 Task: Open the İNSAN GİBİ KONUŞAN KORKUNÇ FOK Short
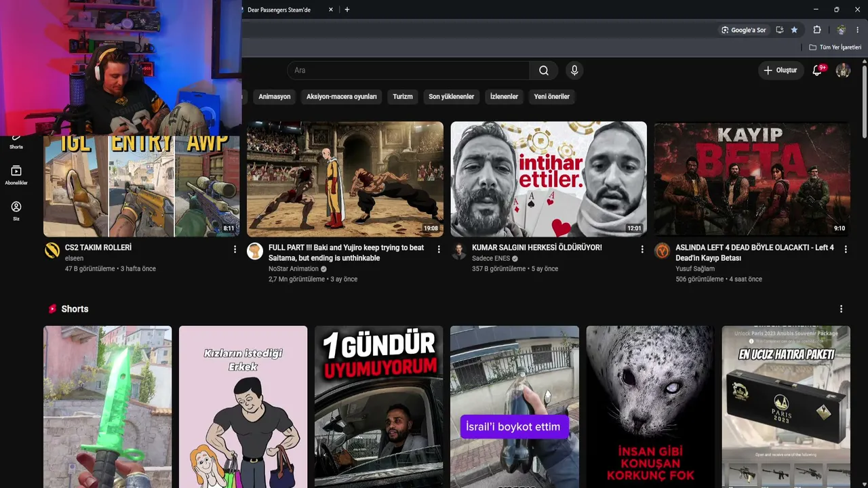pos(650,407)
